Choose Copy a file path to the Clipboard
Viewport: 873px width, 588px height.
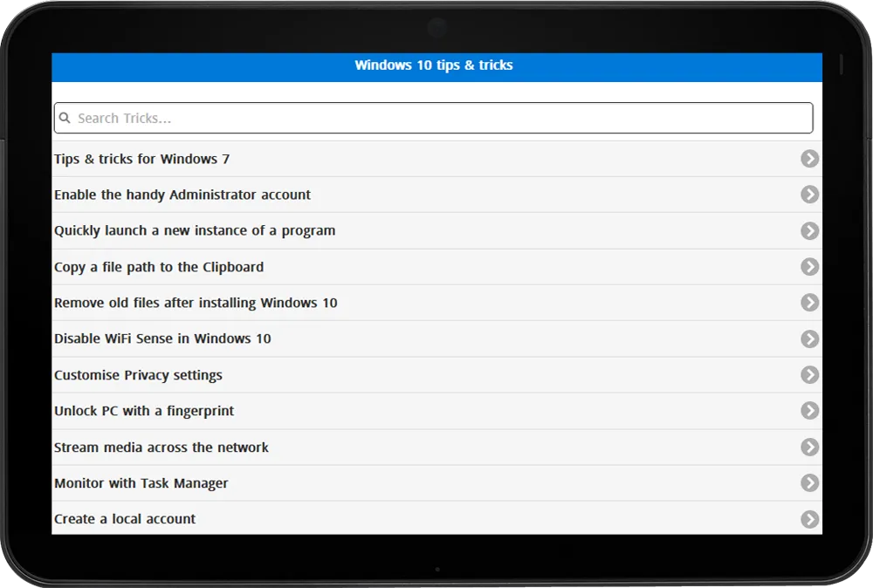(x=436, y=267)
